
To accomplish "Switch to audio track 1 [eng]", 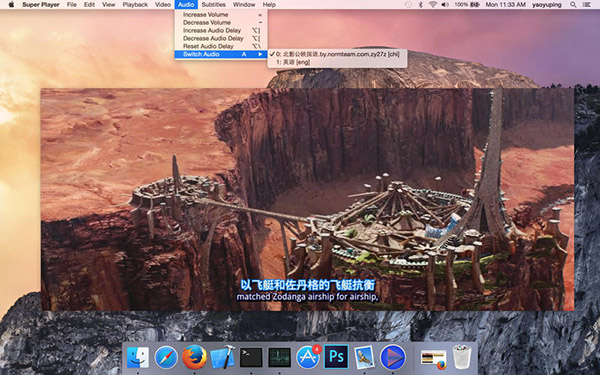I will tap(337, 62).
